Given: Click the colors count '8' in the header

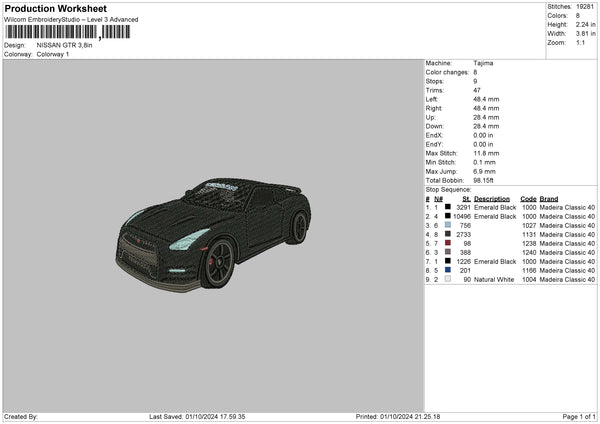Looking at the screenshot, I should (577, 16).
